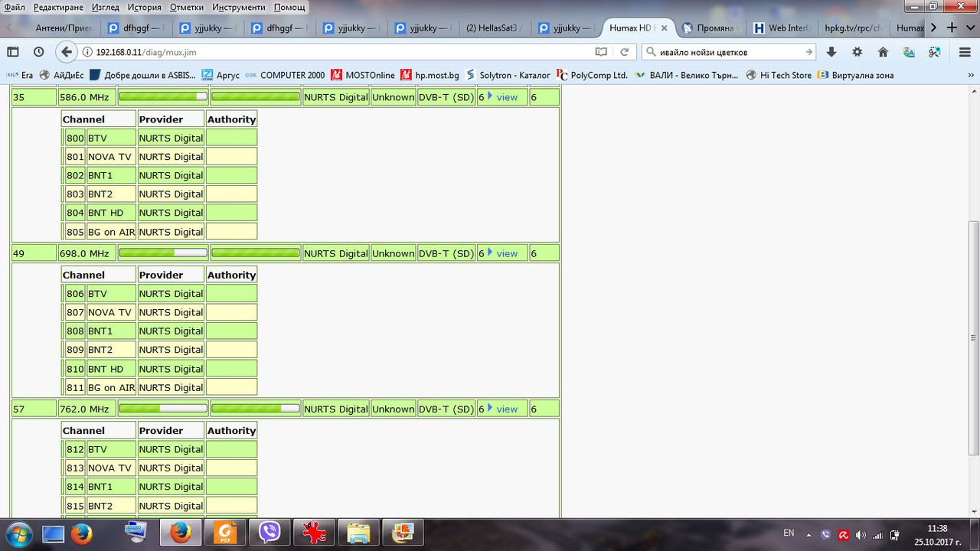980x551 pixels.
Task: Click the browser back arrow button
Action: (x=67, y=52)
